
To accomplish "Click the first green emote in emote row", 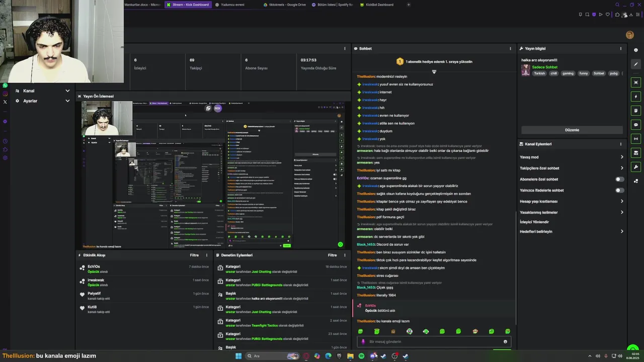I will pyautogui.click(x=360, y=331).
